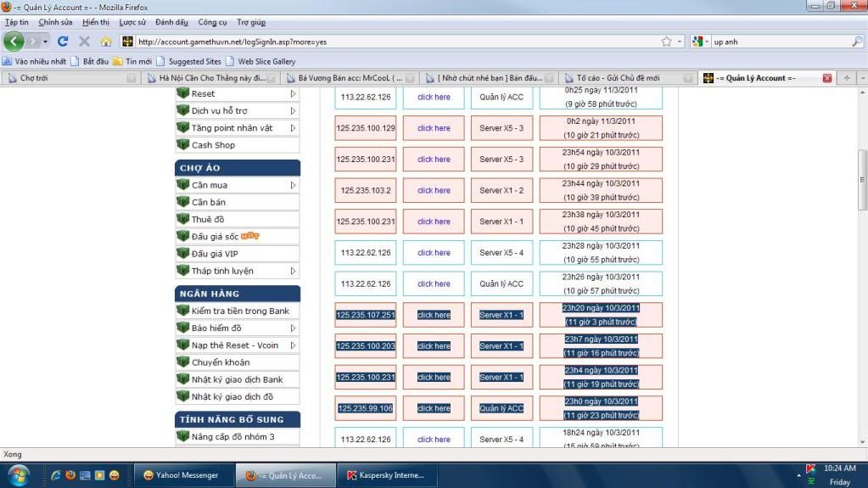Open Chỉnh sửa menu
Screen dimensions: 868x488
[55, 22]
